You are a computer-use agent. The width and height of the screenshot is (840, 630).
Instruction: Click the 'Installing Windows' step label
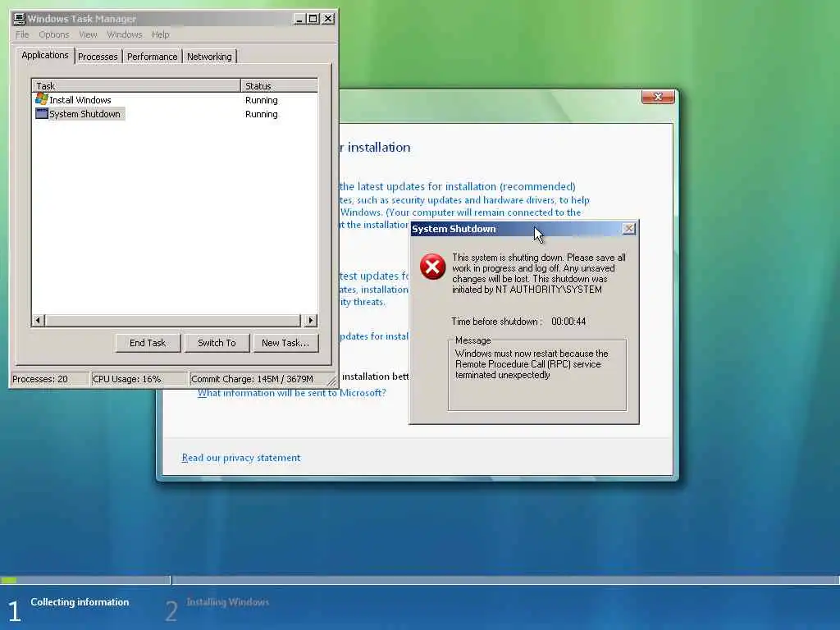[228, 602]
